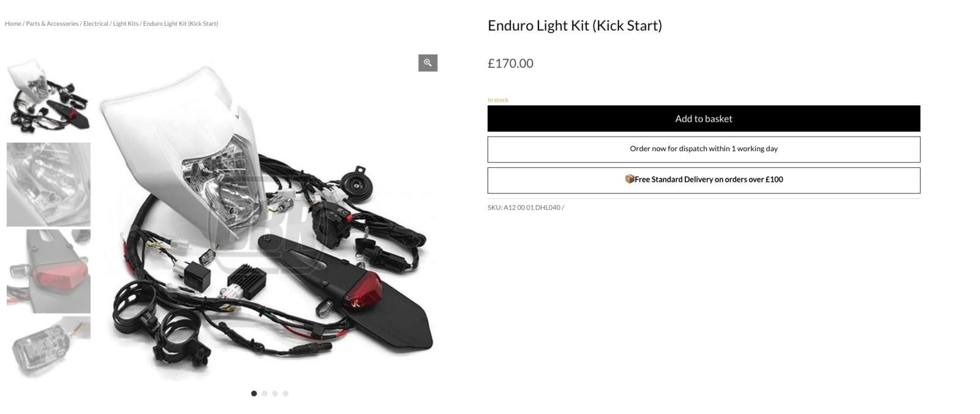Add the Enduro Light Kit to basket
980x414 pixels.
click(704, 119)
